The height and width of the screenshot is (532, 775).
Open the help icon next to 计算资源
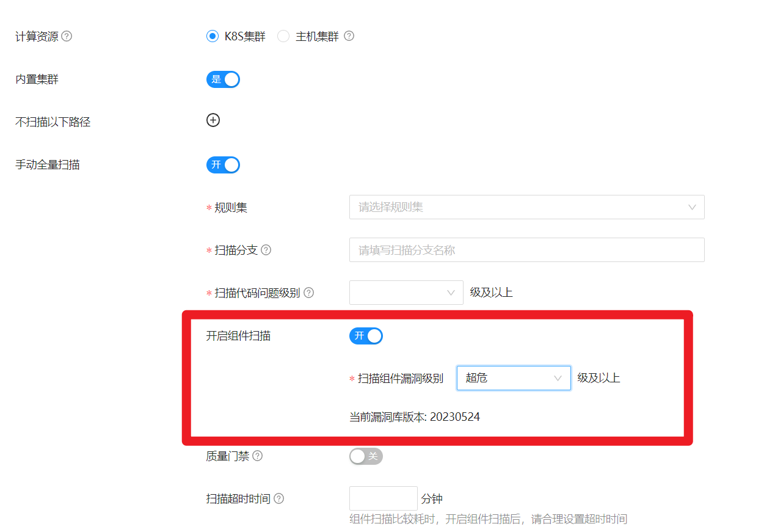(x=67, y=36)
